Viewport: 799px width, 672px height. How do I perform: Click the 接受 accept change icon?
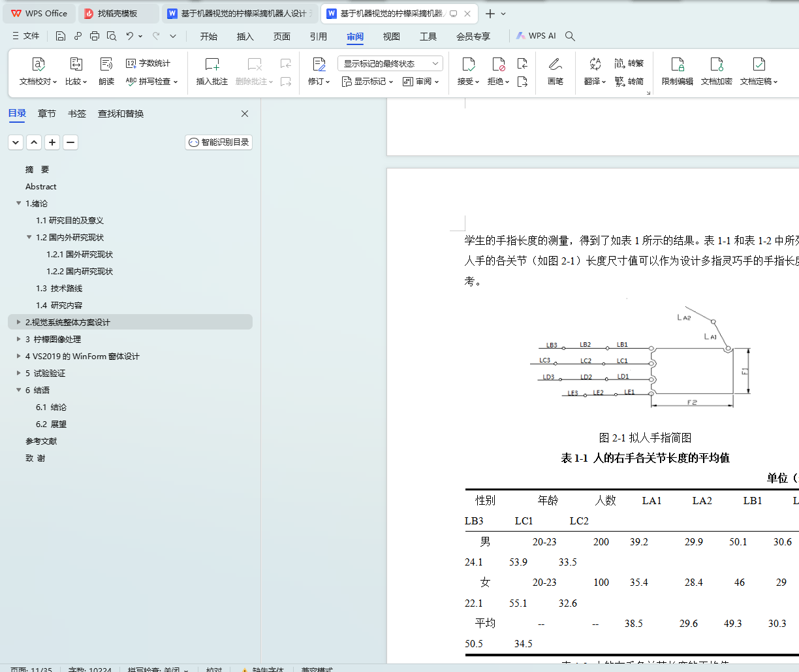(468, 64)
